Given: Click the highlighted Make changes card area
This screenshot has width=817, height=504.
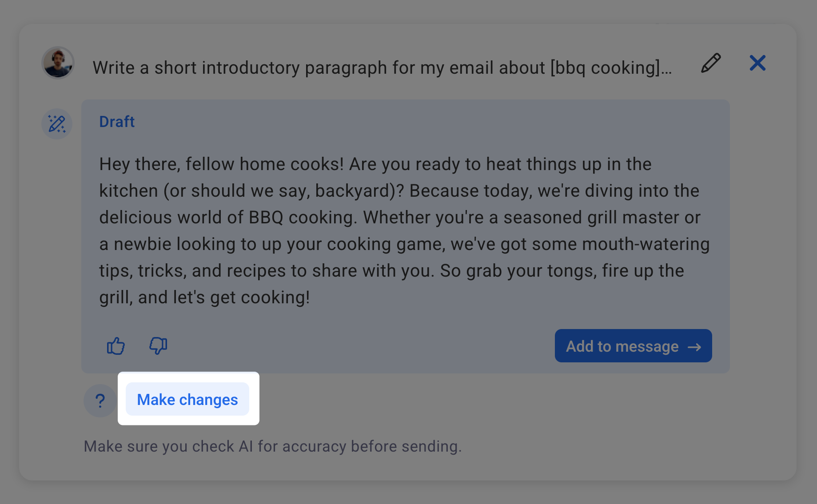Looking at the screenshot, I should [187, 400].
